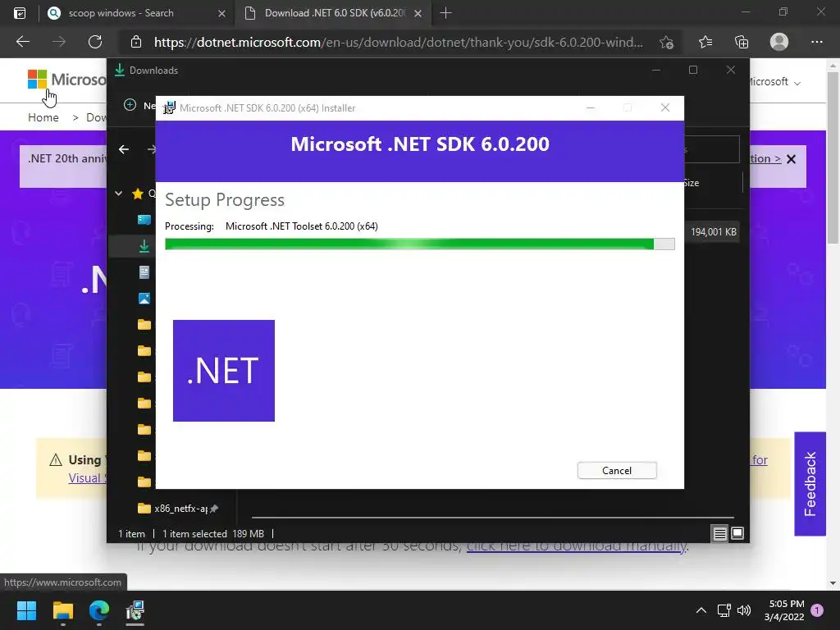
Task: Go back in Downloads File Explorer
Action: tap(124, 149)
